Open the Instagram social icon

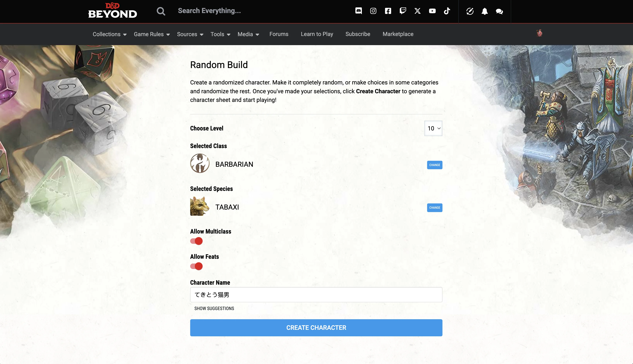[373, 11]
